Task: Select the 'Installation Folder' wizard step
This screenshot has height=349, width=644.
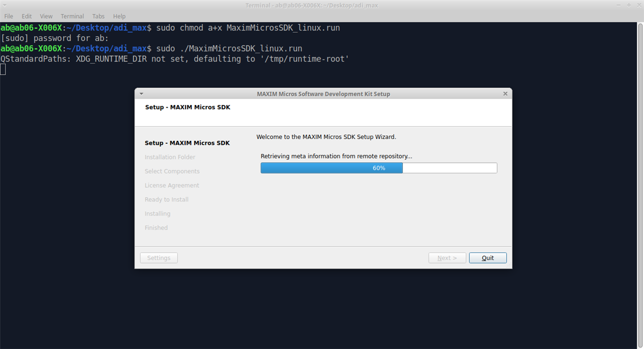Action: click(x=170, y=157)
